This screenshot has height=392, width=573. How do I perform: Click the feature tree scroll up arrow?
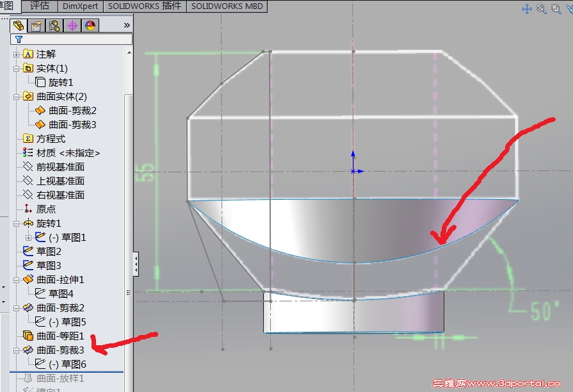point(129,53)
